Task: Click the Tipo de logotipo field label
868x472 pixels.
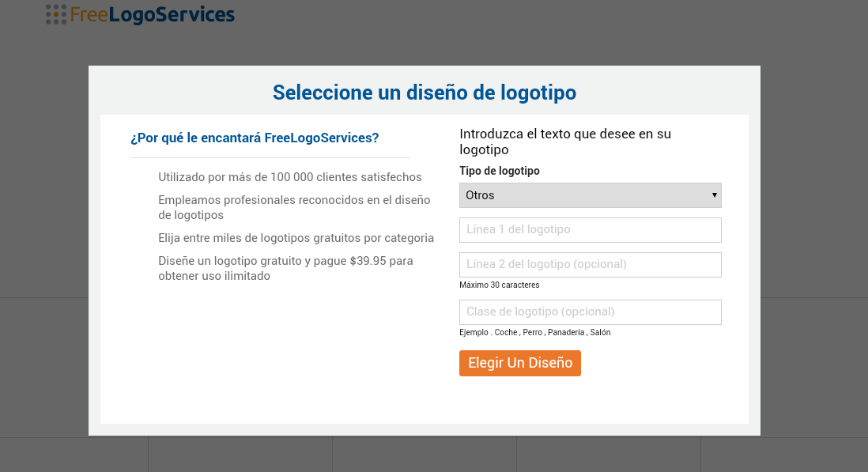Action: click(500, 171)
